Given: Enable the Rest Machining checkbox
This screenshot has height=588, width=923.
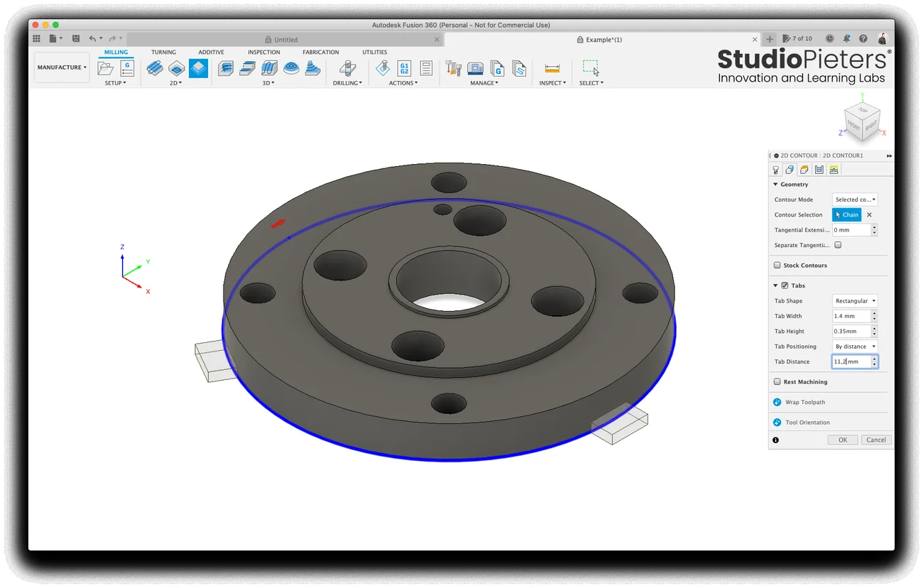Looking at the screenshot, I should click(x=777, y=382).
